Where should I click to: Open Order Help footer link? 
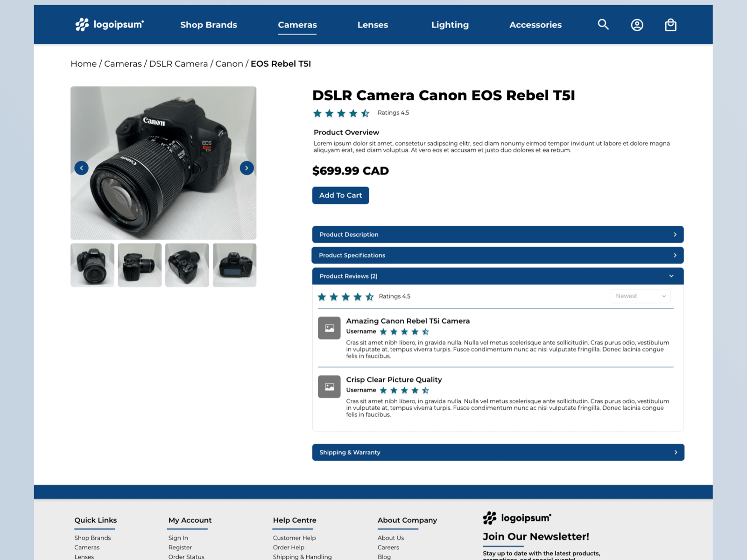[x=289, y=547]
